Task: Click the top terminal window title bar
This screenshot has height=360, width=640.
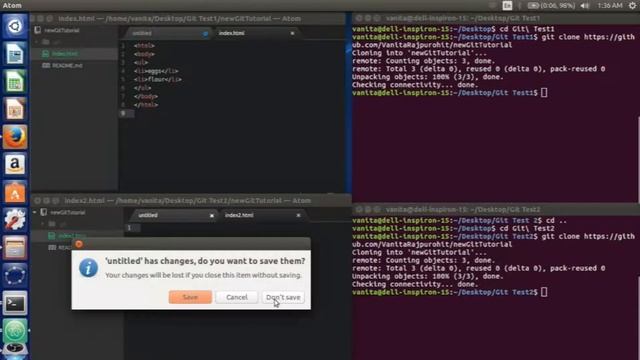Action: pos(496,18)
